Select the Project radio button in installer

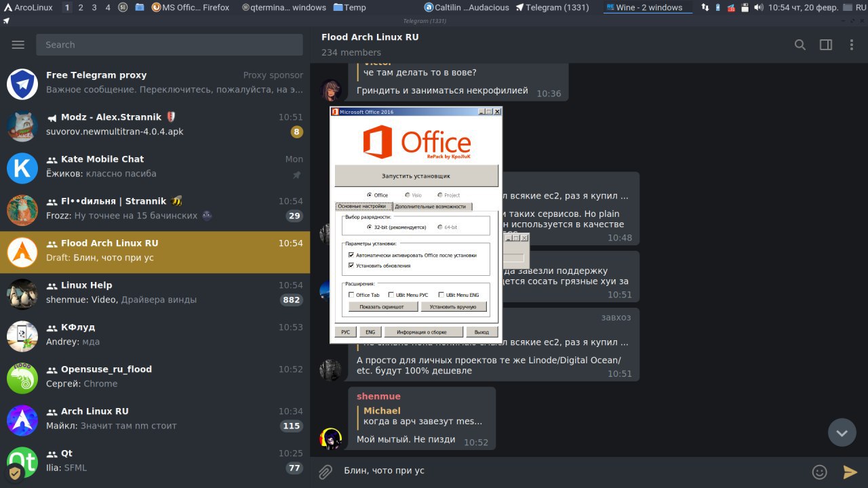439,195
